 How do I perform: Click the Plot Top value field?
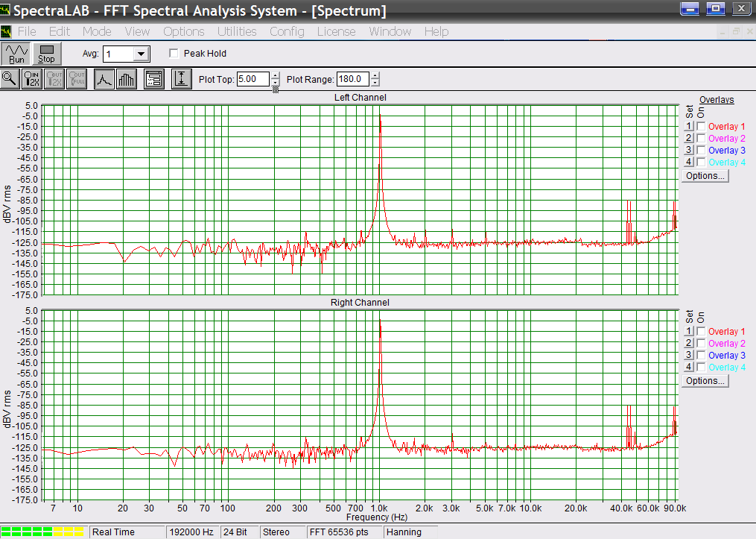click(252, 79)
